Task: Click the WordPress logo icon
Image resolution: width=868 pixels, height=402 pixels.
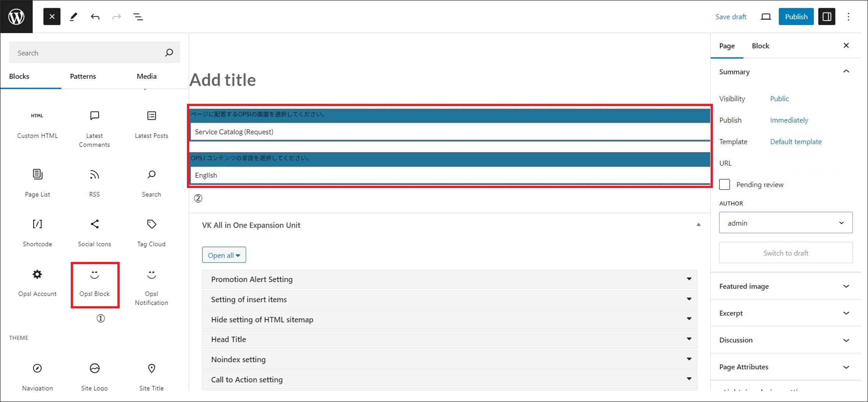Action: pos(16,16)
